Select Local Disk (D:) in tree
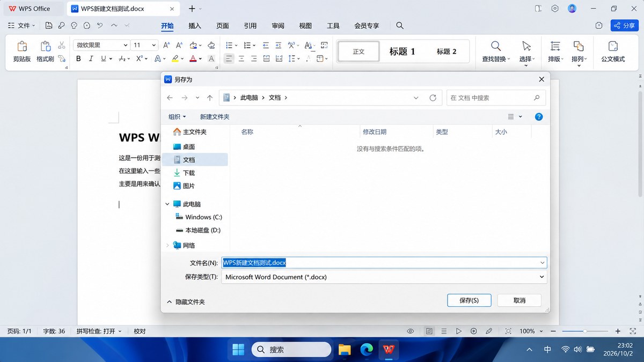Screen dimensions: 644x362 pos(199,230)
